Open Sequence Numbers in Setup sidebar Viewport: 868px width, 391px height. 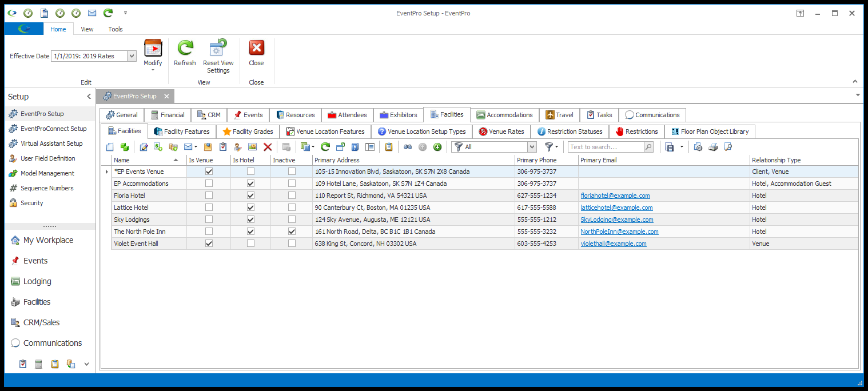46,188
